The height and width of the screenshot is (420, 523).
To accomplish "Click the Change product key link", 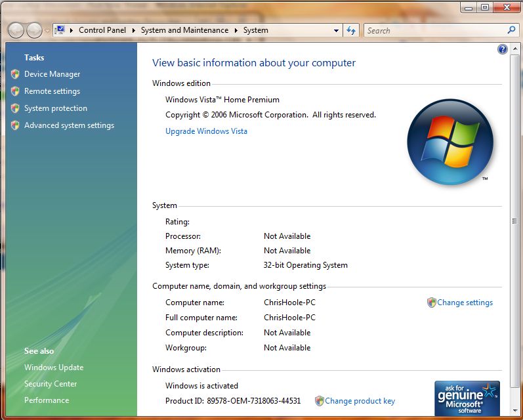I will [x=360, y=401].
